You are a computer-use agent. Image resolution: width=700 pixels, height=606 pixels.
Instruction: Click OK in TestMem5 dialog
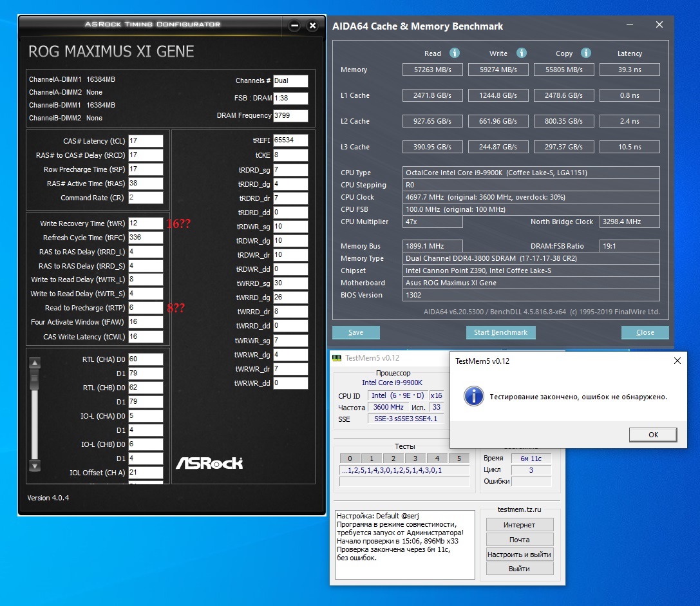[x=653, y=435]
